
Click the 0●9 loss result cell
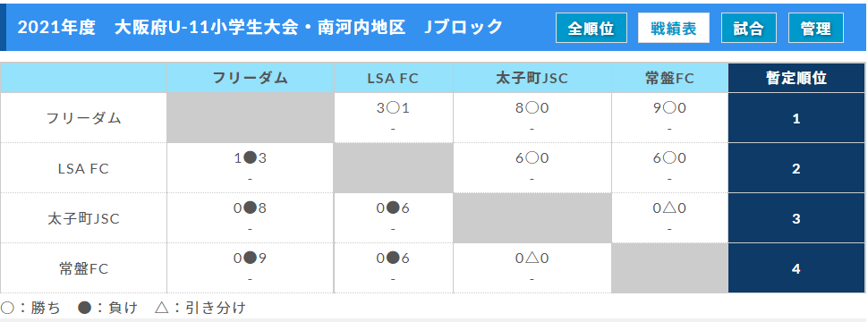[x=251, y=258]
